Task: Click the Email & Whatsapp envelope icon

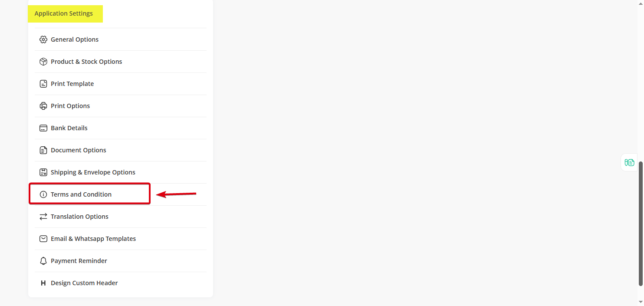Action: click(x=43, y=239)
